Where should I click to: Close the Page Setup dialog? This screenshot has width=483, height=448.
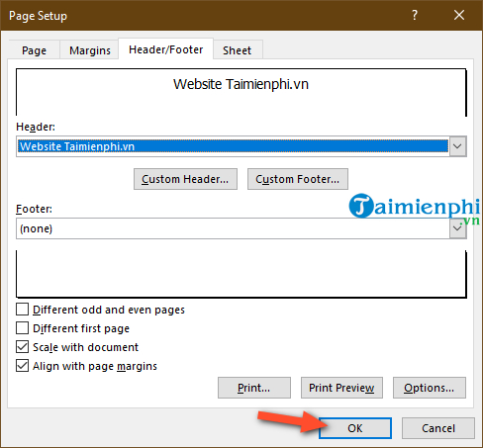459,15
